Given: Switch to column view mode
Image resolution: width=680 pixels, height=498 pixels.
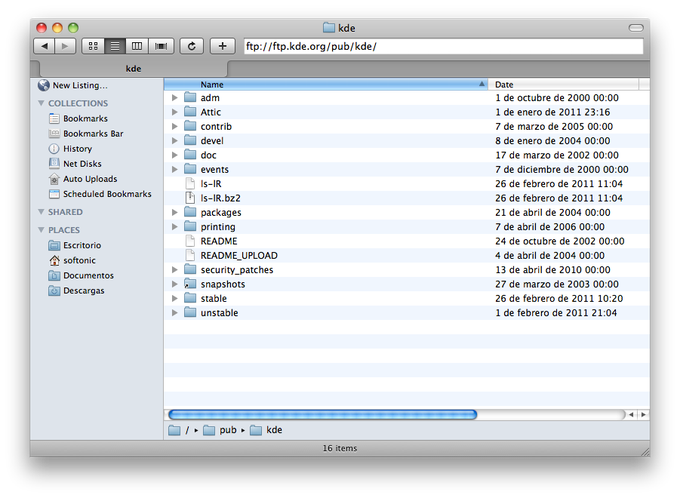Looking at the screenshot, I should coord(137,46).
